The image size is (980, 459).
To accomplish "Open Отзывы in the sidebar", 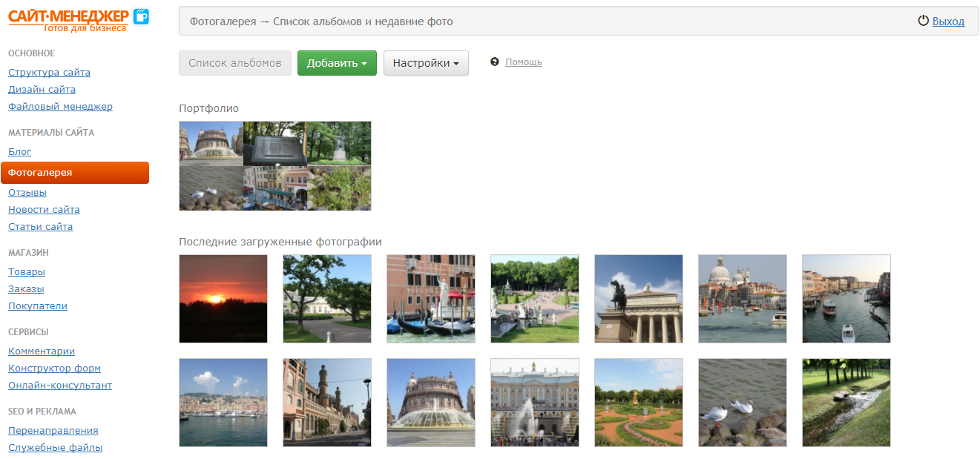I will (27, 193).
